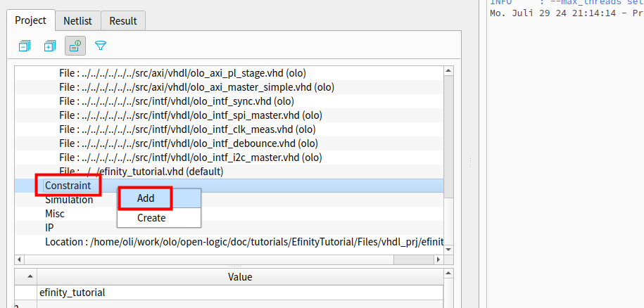This screenshot has height=308, width=644.
Task: Switch to the Project tab
Action: [31, 20]
